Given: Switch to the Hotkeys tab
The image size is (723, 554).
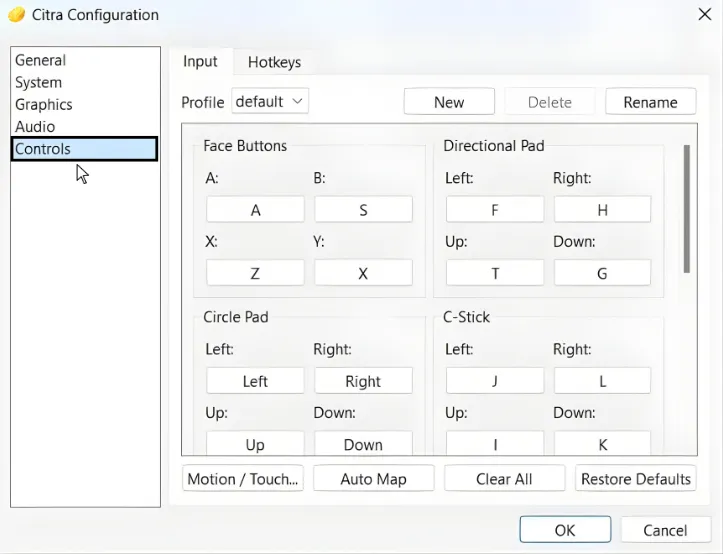Looking at the screenshot, I should coord(274,62).
